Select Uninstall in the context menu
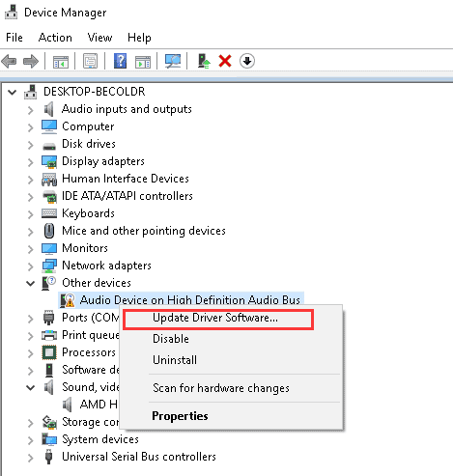Viewport: 453px width, 476px height. (175, 360)
